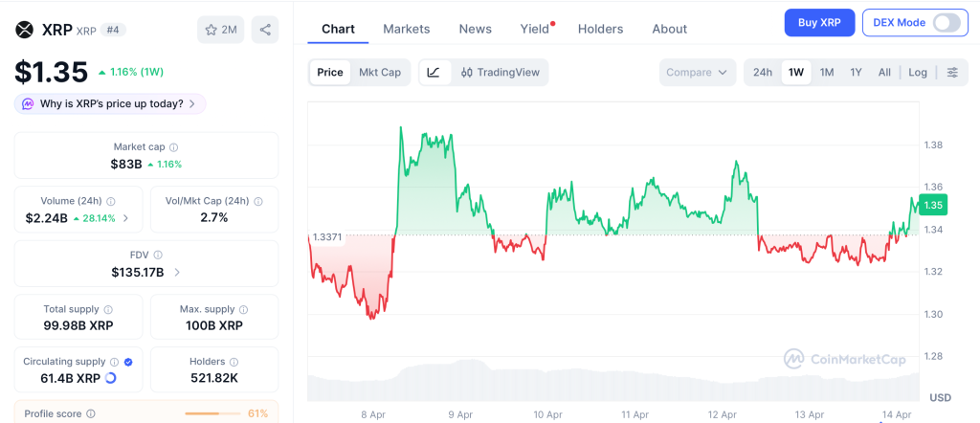The image size is (980, 423).
Task: Expand "Why is XRP's price up today?"
Action: click(x=110, y=103)
